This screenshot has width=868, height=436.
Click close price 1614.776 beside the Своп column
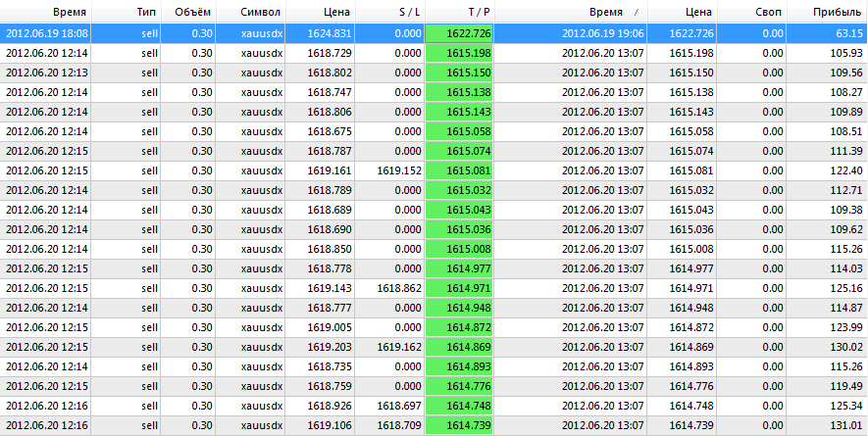[683, 386]
